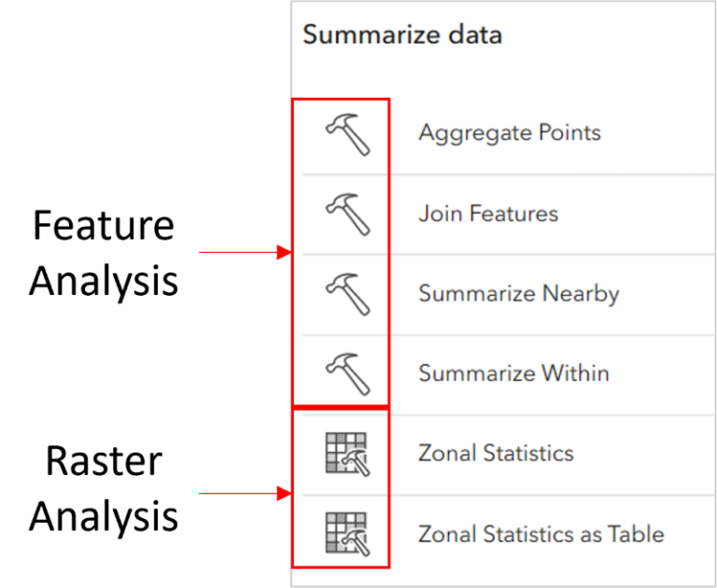Click the red arrowhead beside Raster Analysis

click(x=284, y=494)
